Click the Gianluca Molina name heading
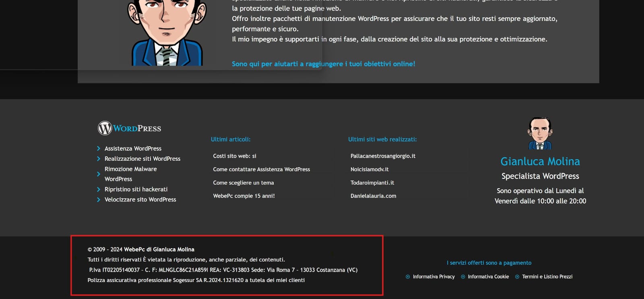 (540, 161)
